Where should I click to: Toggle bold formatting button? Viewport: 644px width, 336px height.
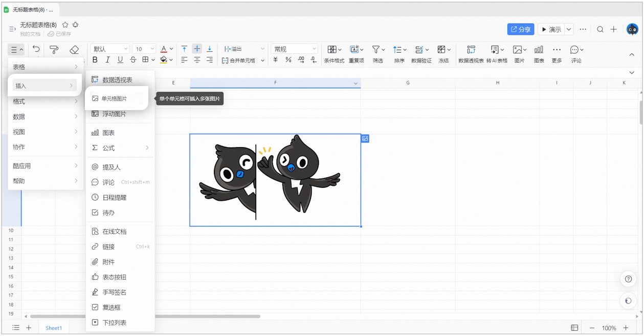95,60
